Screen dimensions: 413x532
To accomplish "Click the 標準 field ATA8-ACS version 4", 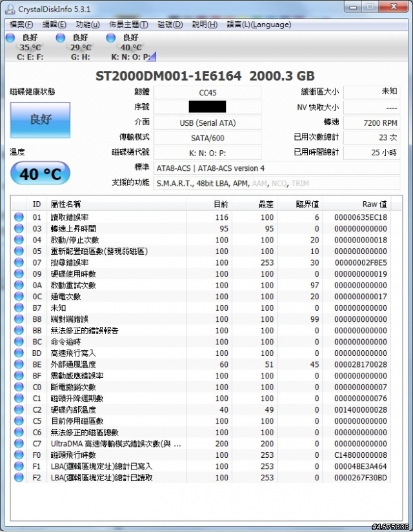I will [x=277, y=168].
